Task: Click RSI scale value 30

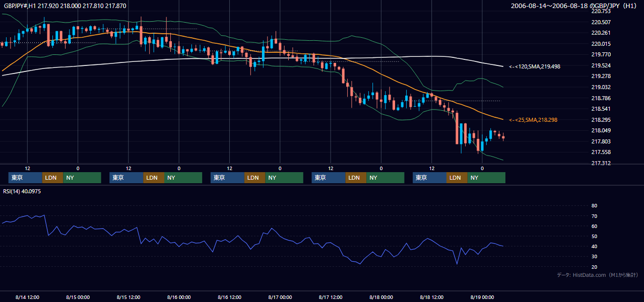Action: tap(594, 256)
